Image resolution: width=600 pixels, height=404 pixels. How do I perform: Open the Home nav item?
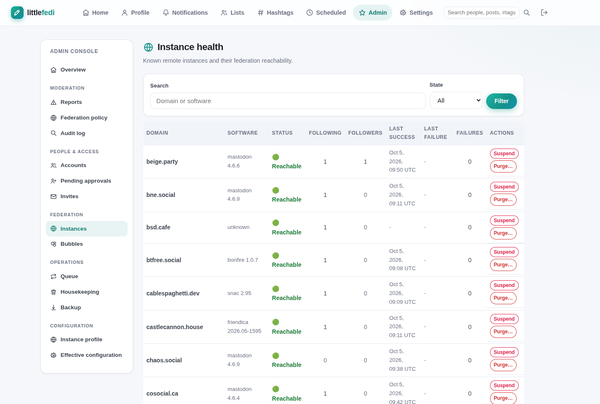pos(96,13)
